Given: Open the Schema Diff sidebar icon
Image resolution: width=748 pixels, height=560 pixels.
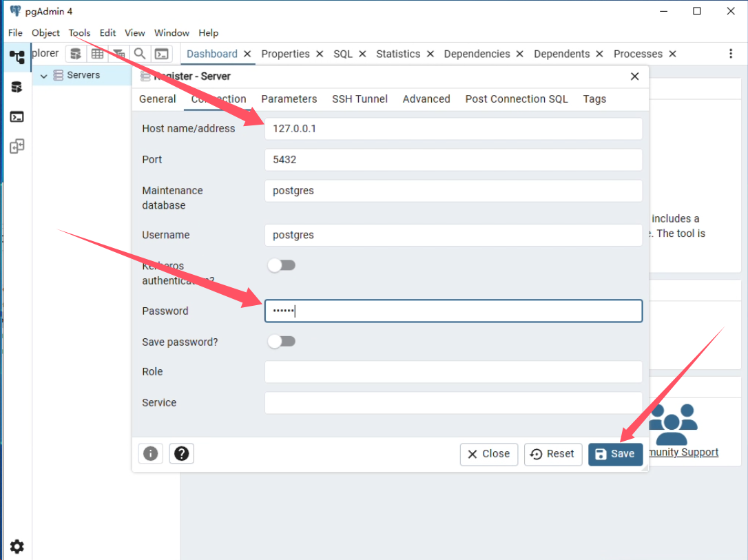Looking at the screenshot, I should pyautogui.click(x=17, y=146).
